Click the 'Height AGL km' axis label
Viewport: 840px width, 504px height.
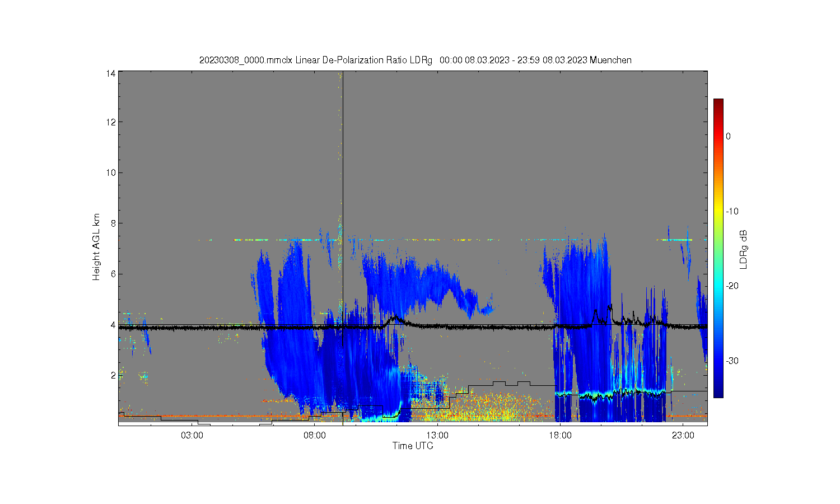[96, 247]
